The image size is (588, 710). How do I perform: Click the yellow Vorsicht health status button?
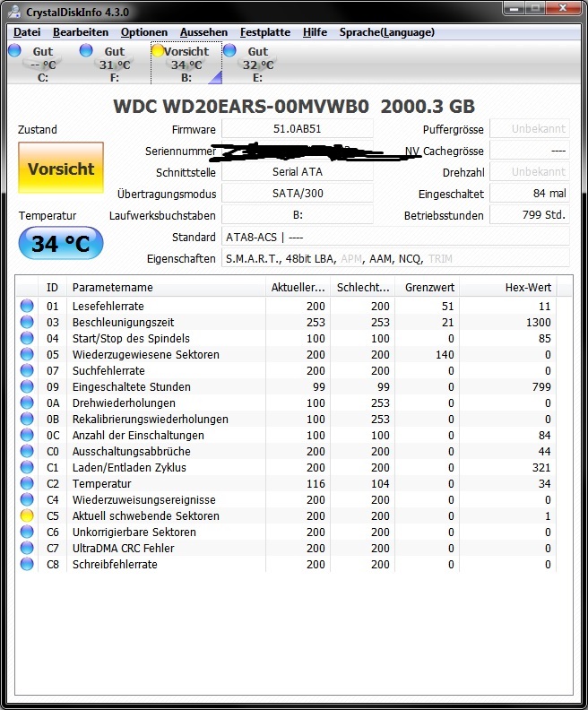[61, 168]
